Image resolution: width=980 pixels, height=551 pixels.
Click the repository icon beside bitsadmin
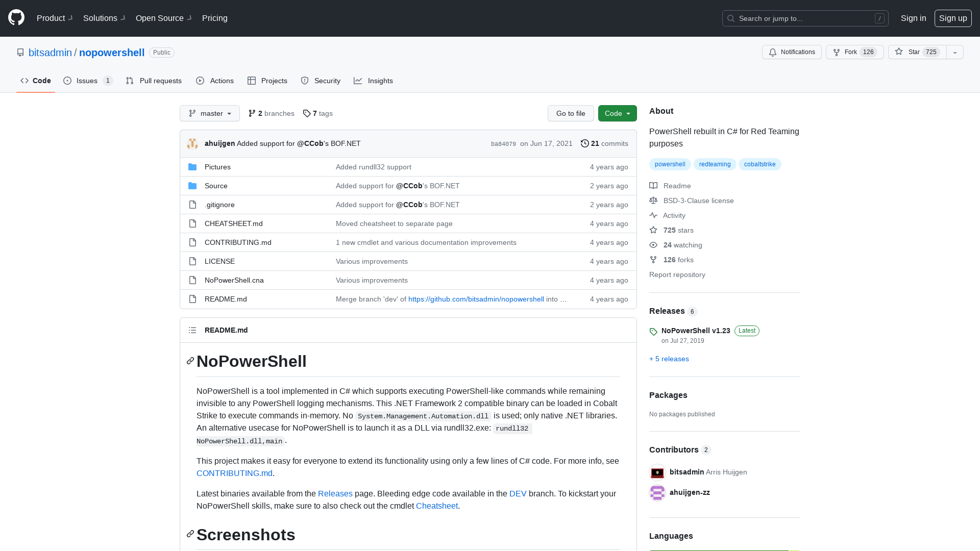tap(20, 53)
